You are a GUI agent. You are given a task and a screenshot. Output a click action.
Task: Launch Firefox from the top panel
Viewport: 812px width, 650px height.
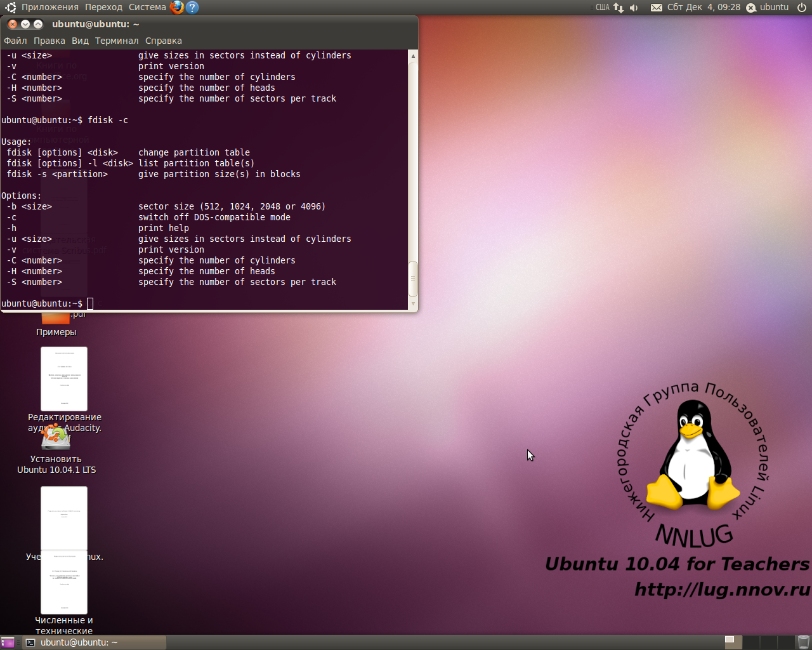click(177, 8)
